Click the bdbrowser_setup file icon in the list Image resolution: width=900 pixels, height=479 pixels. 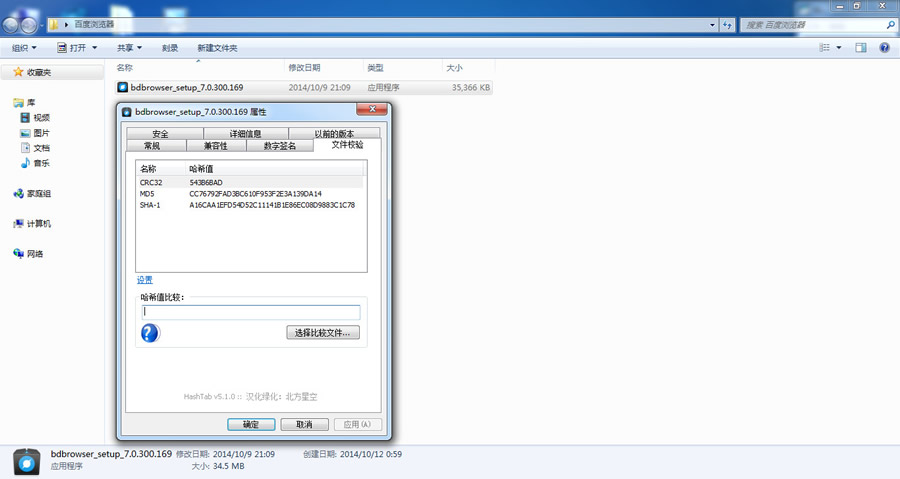tap(122, 87)
